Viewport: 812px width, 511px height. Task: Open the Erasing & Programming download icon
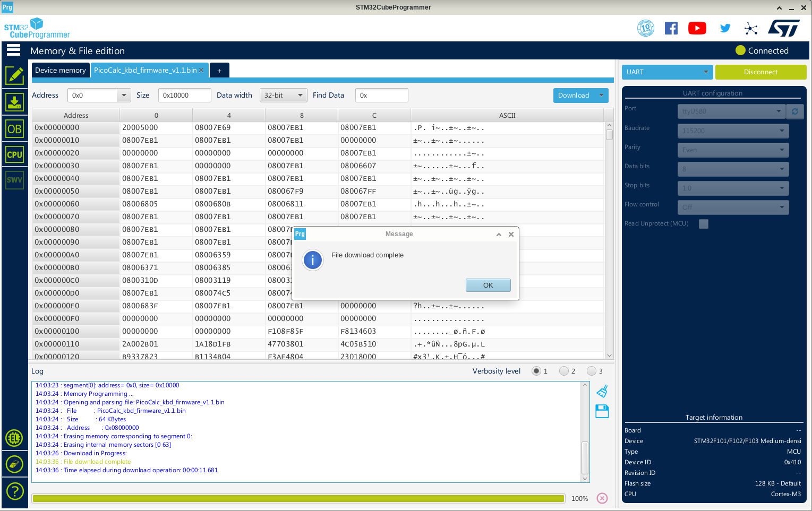(x=15, y=102)
